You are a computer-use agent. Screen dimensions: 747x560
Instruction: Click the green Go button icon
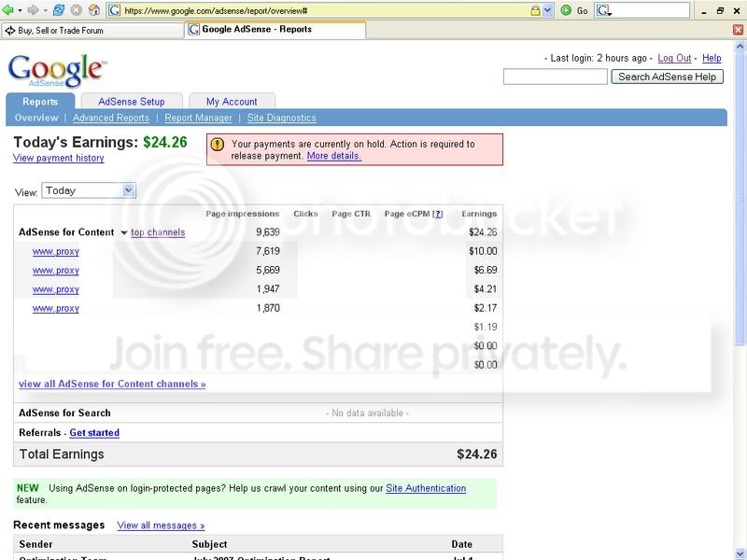(x=566, y=10)
